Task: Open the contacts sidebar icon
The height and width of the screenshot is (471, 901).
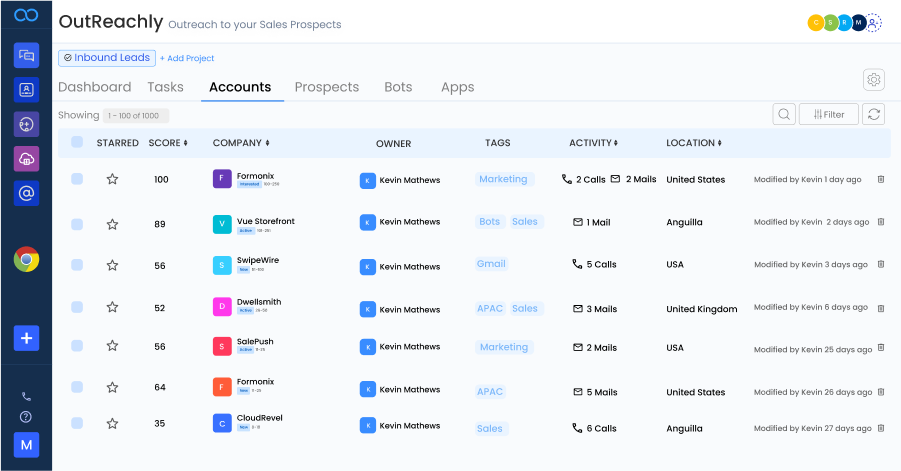Action: (x=26, y=90)
